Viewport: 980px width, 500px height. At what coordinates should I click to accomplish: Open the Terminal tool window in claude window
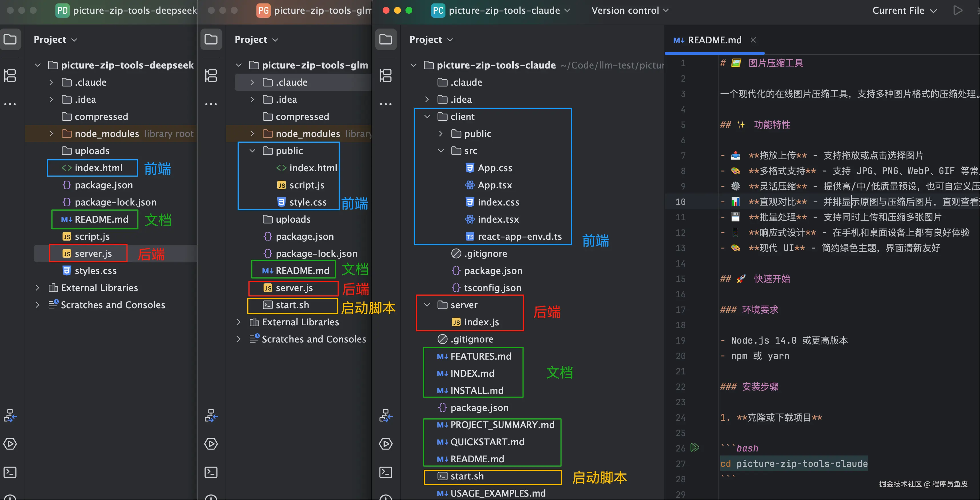385,472
